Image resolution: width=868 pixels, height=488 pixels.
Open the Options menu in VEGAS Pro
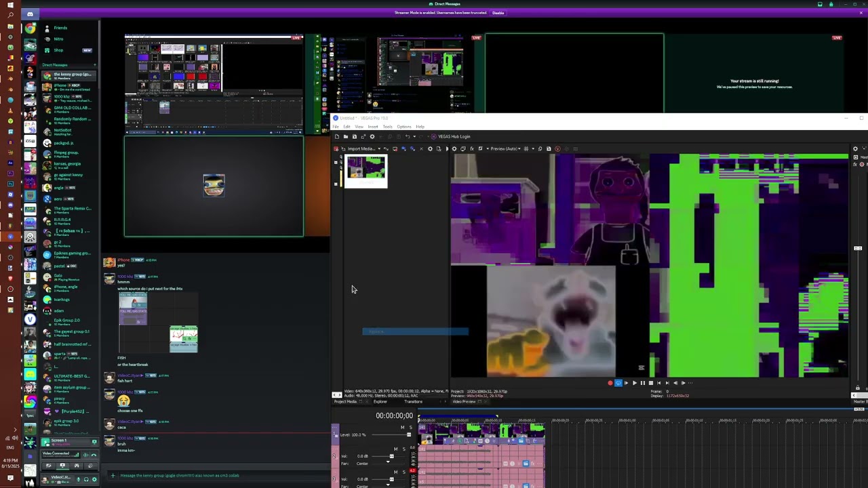[404, 127]
